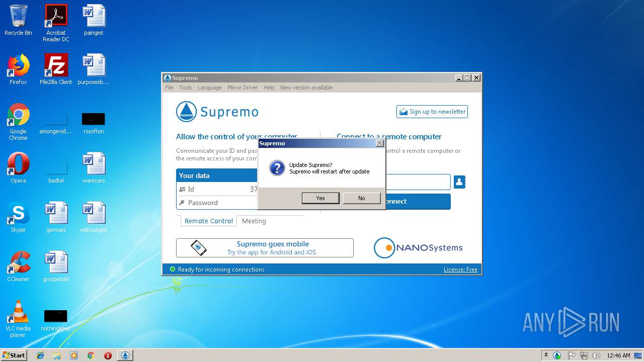Open Chrome from the taskbar
The image size is (644, 362).
[x=91, y=355]
